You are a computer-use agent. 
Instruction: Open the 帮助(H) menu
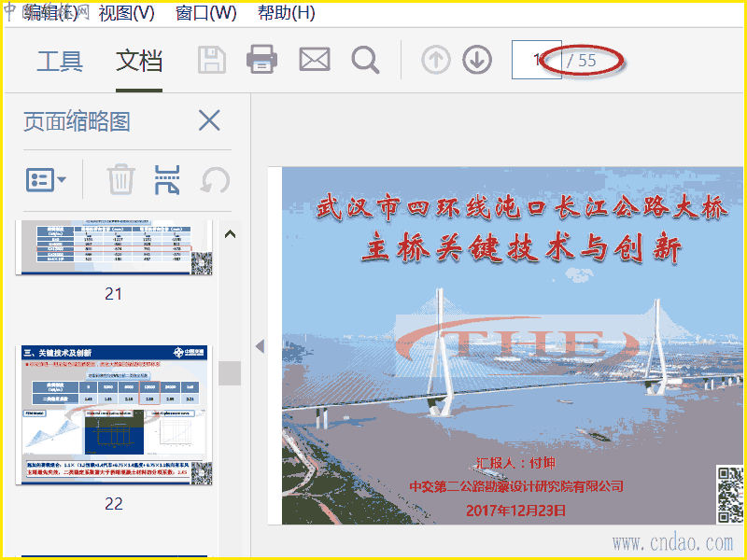click(287, 13)
